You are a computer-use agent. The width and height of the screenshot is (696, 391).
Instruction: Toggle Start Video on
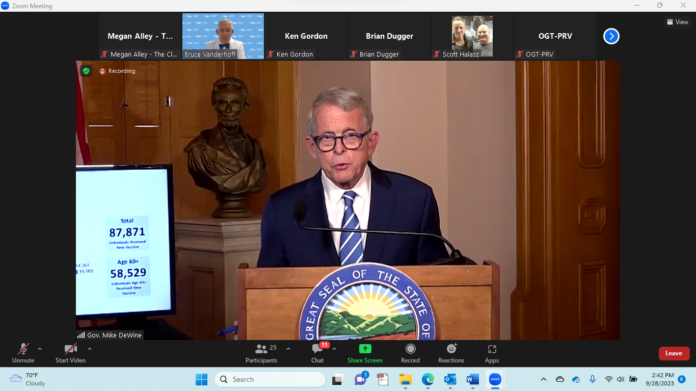(71, 354)
